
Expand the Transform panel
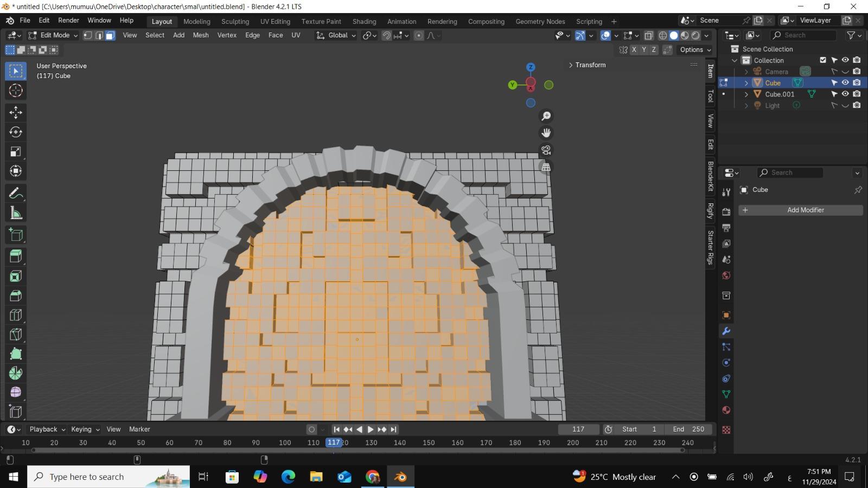click(x=587, y=65)
